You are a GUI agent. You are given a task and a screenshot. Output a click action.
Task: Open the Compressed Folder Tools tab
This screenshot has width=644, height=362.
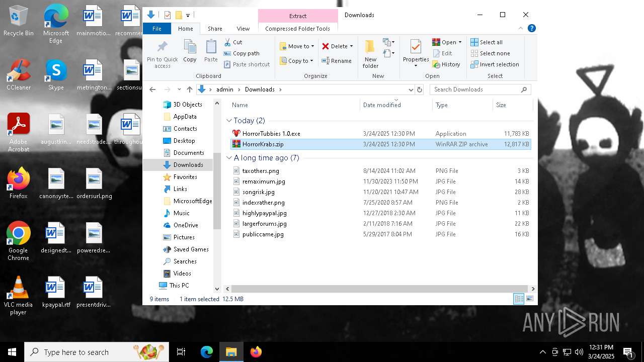[297, 29]
